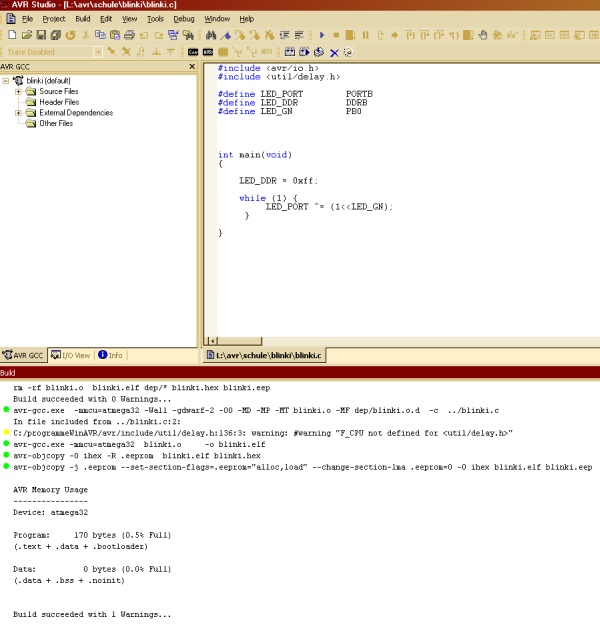Screen dimensions: 600x635
Task: Click the Print toolbar icon
Action: click(129, 35)
